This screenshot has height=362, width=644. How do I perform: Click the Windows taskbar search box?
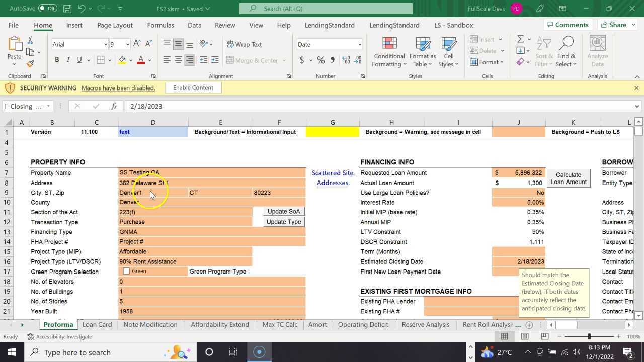(77, 352)
